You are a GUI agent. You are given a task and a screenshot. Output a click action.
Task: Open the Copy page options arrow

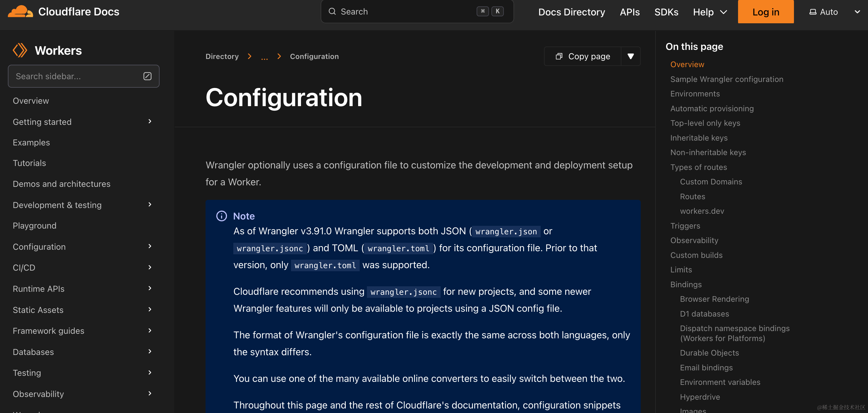[630, 56]
